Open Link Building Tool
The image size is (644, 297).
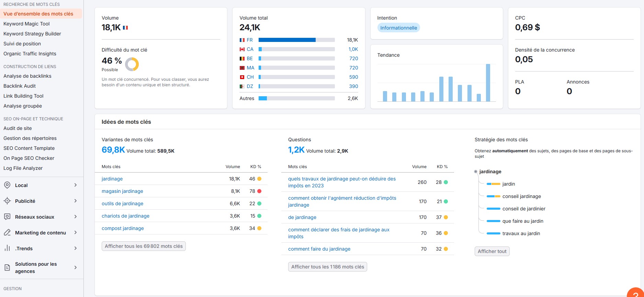coord(23,96)
